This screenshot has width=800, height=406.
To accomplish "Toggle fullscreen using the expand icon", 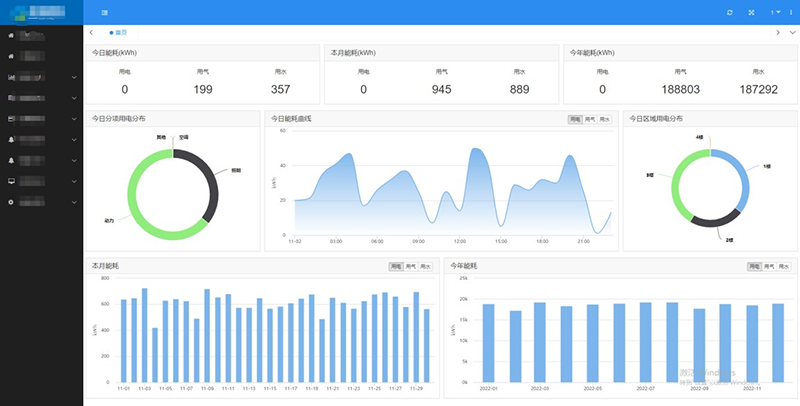I will point(751,12).
